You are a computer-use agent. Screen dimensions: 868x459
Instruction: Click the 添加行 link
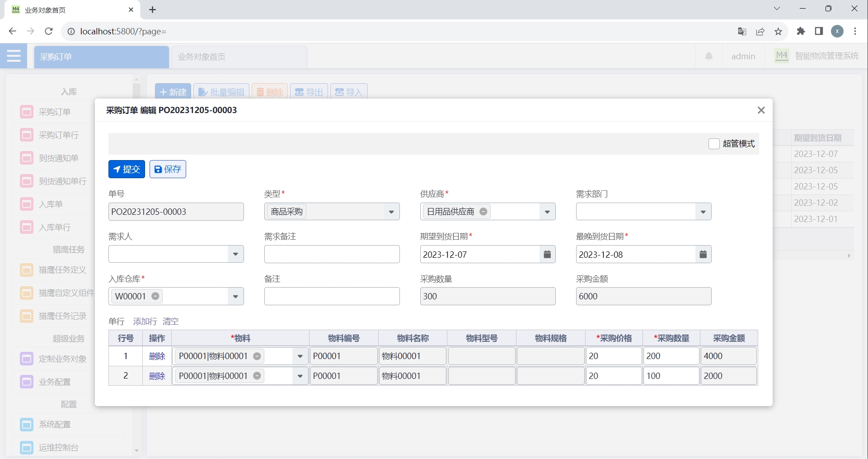(x=145, y=322)
